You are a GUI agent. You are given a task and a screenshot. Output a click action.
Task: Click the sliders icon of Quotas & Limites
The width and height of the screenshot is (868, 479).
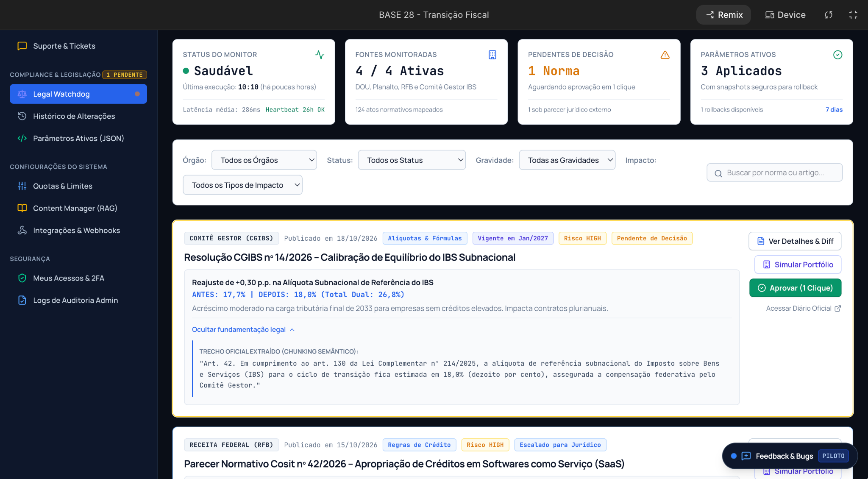[x=22, y=186]
